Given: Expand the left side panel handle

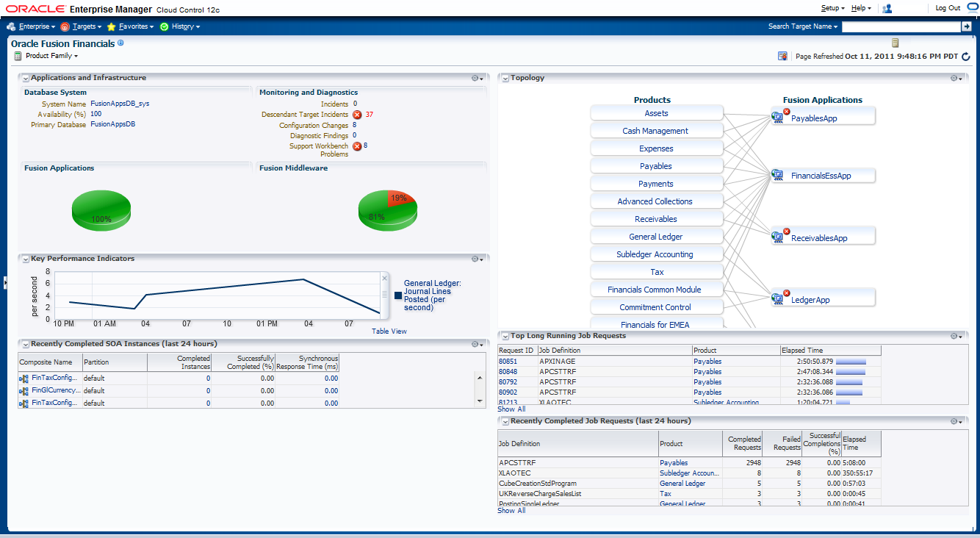Looking at the screenshot, I should [x=4, y=283].
